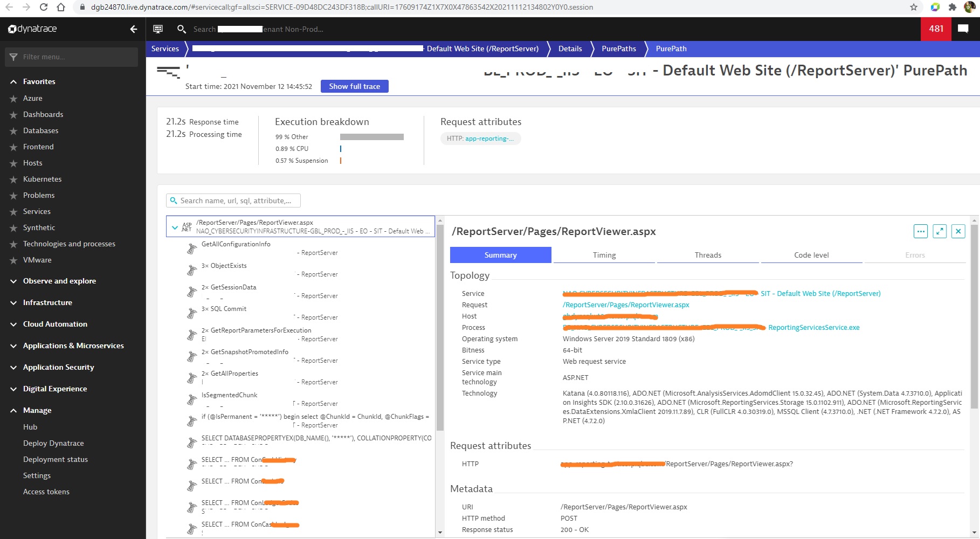Open the ellipsis options menu on ReportViewer panel
Screen dimensions: 980x539
[x=920, y=231]
